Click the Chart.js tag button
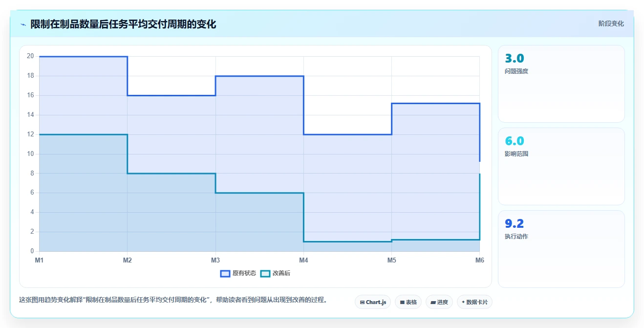 click(373, 302)
